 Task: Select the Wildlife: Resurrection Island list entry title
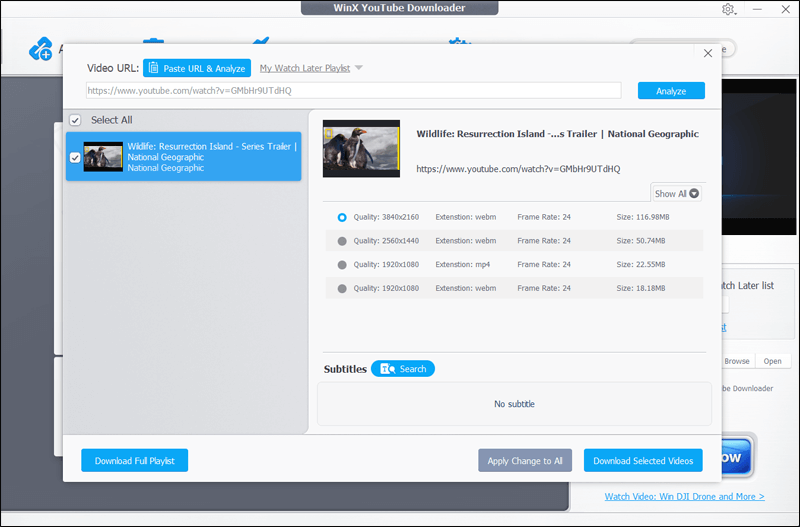[212, 152]
